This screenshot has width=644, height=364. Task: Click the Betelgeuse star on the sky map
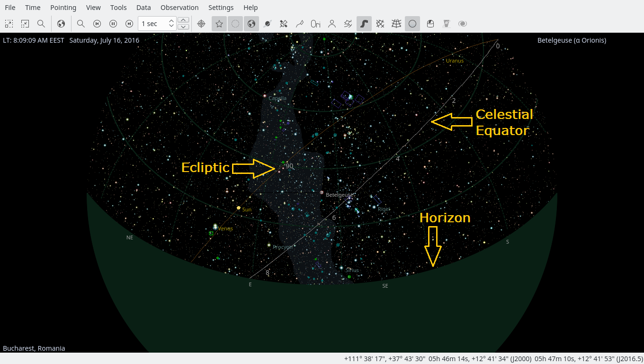[x=322, y=193]
